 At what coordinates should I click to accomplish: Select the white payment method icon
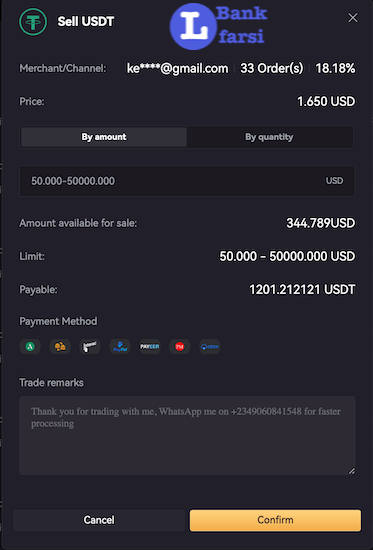[x=90, y=347]
